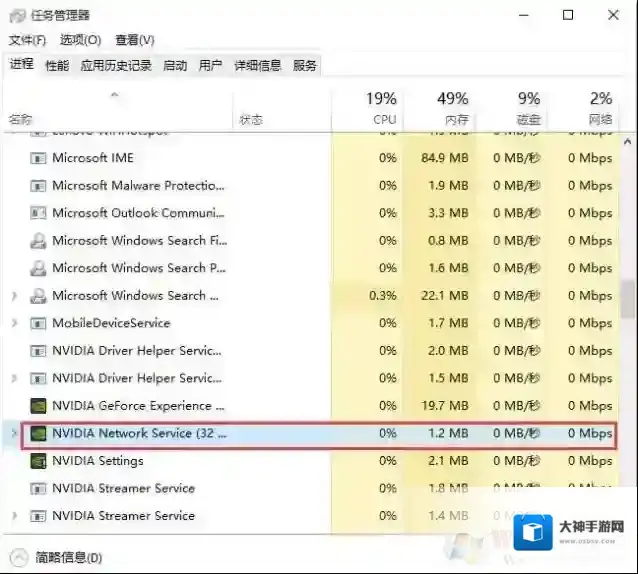Screen dimensions: 638x574
Task: Select Microsoft Outlook Communi... process name
Action: [x=138, y=213]
